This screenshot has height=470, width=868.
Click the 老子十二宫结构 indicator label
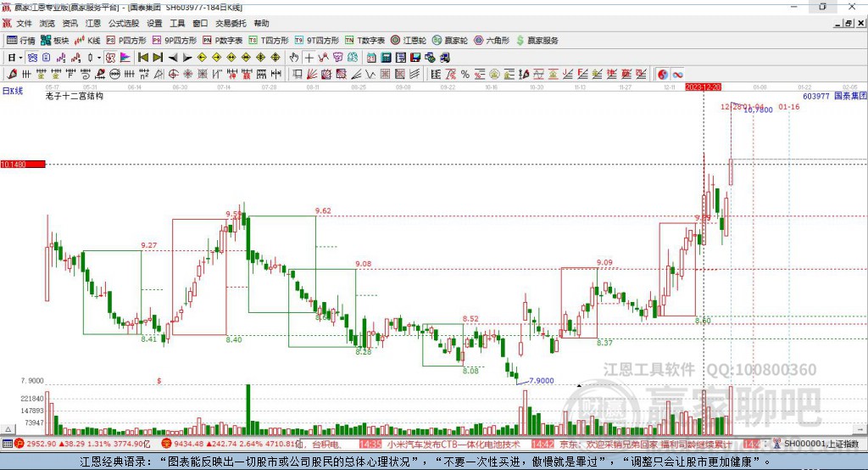point(75,96)
